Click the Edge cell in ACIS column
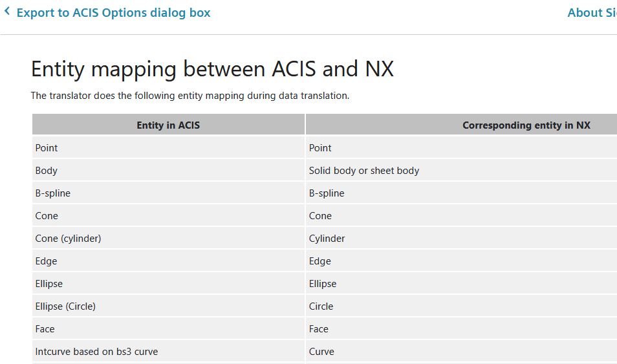Viewport: 617px width, 364px height. pyautogui.click(x=168, y=261)
